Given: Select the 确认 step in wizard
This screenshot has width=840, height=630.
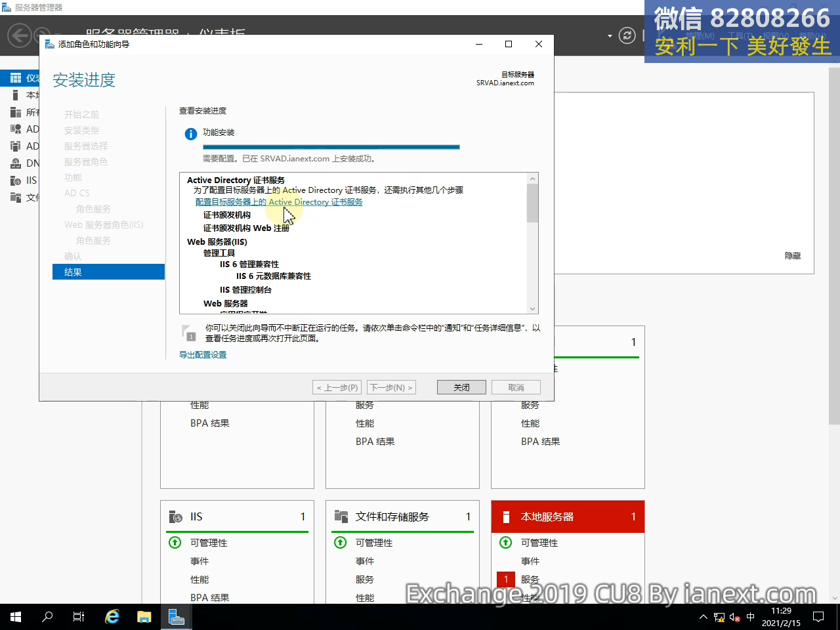Looking at the screenshot, I should click(x=73, y=256).
